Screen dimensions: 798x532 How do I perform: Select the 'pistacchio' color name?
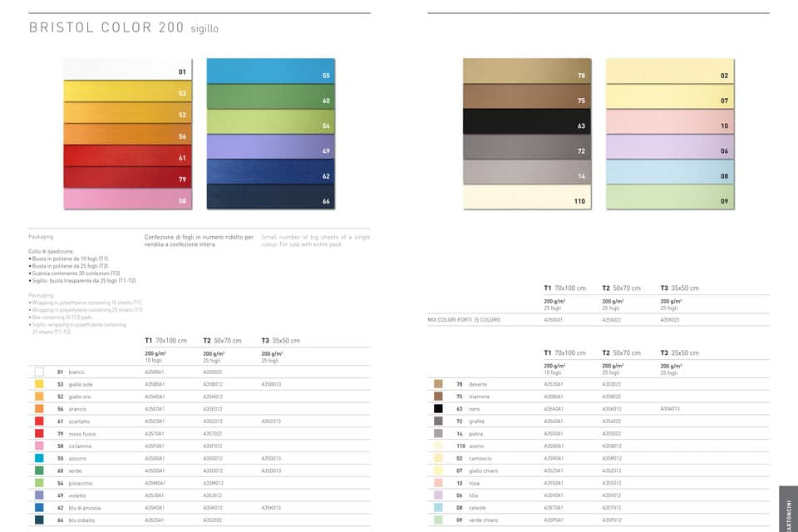[x=81, y=483]
